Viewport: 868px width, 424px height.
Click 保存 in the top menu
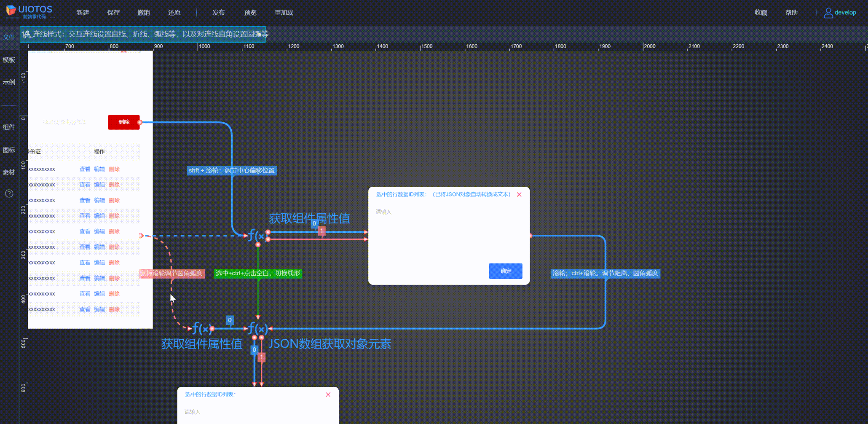(x=113, y=13)
